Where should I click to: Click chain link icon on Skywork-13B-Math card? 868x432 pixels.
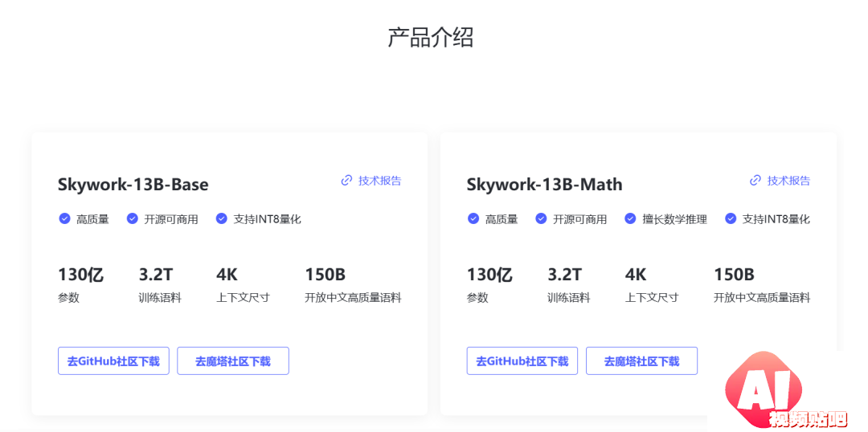point(755,181)
